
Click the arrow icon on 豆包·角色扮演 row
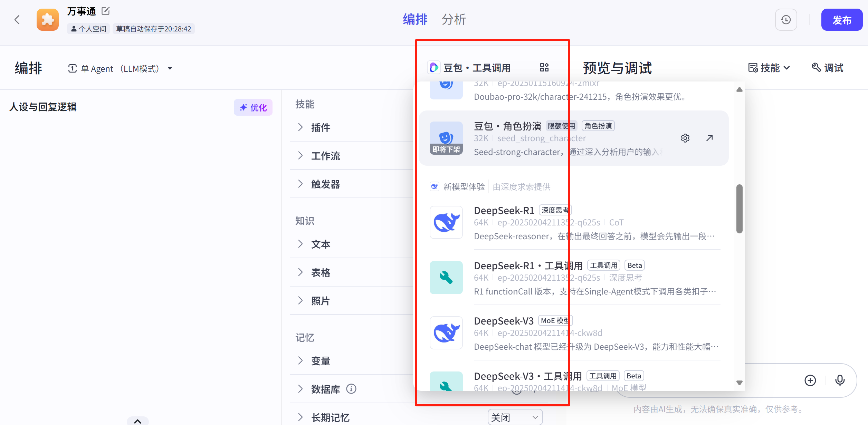709,138
